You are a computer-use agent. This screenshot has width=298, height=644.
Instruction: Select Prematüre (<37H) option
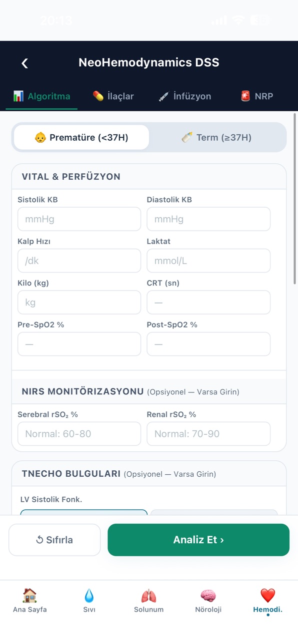tap(81, 137)
